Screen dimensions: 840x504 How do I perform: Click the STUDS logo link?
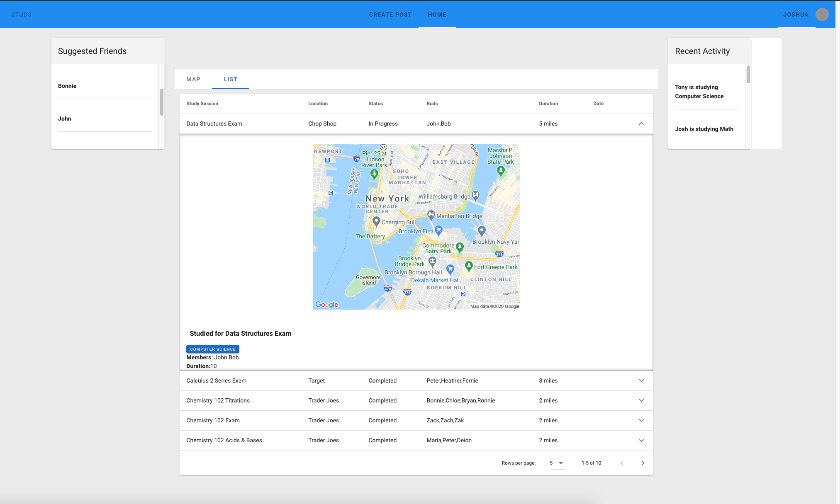click(22, 15)
